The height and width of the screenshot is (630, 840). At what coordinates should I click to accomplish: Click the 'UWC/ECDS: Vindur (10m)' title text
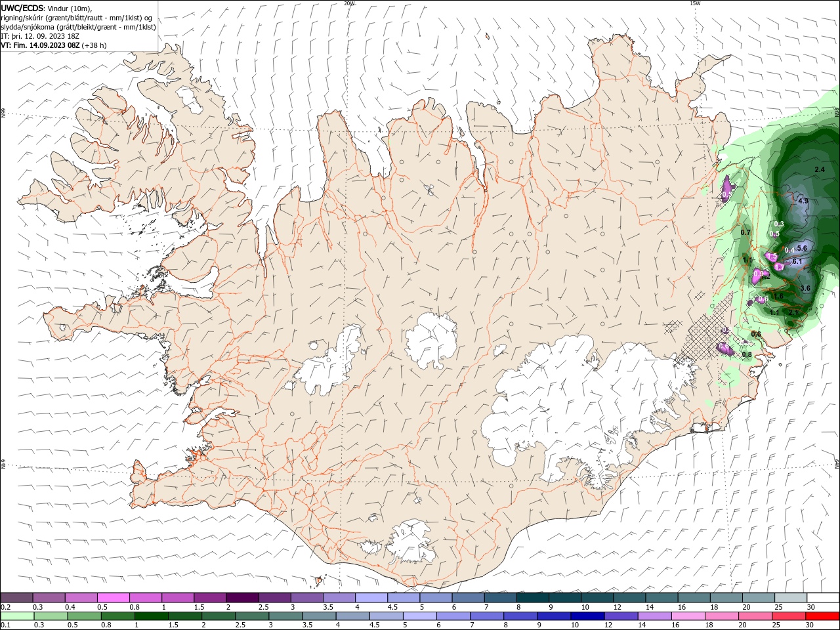(46, 8)
